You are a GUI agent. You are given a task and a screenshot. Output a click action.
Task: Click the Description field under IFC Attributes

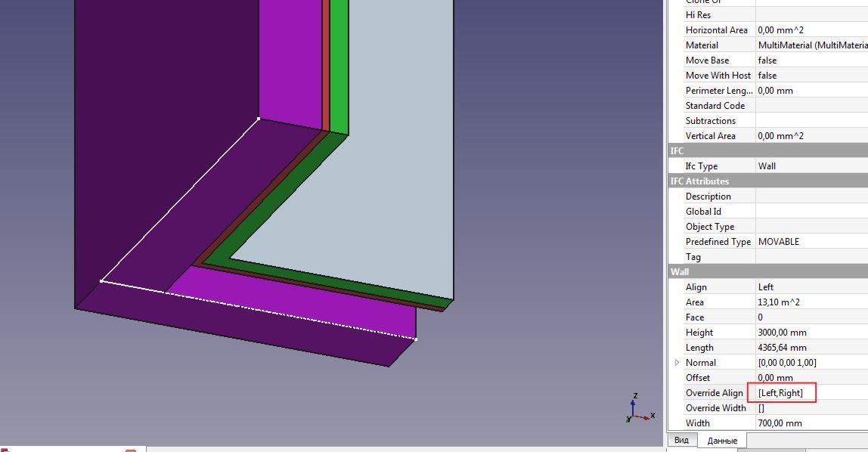tap(801, 196)
